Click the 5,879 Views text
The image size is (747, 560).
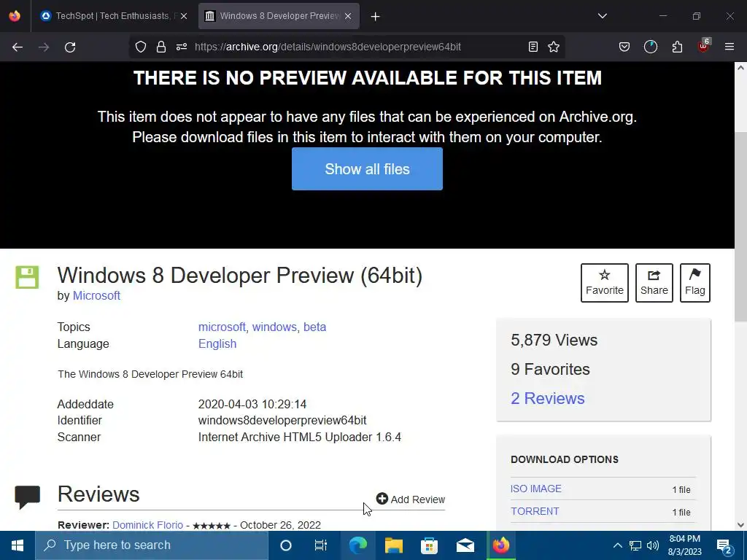554,340
